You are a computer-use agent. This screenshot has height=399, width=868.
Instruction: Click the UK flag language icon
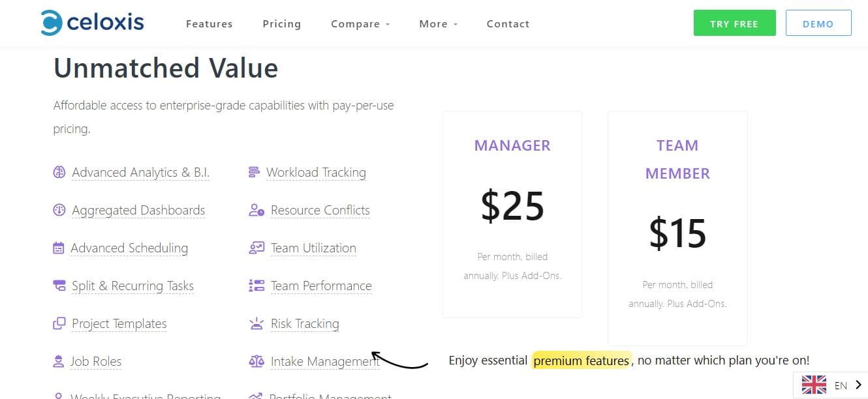[813, 385]
